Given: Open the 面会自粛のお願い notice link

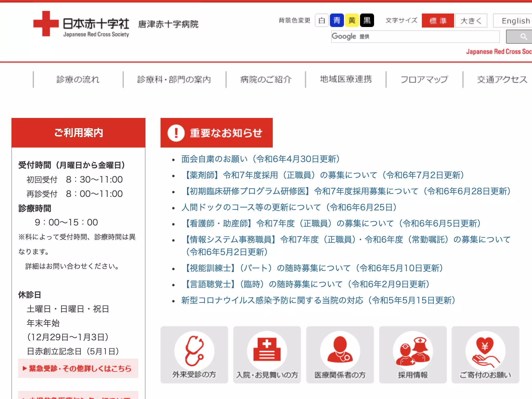Looking at the screenshot, I should click(x=261, y=159).
